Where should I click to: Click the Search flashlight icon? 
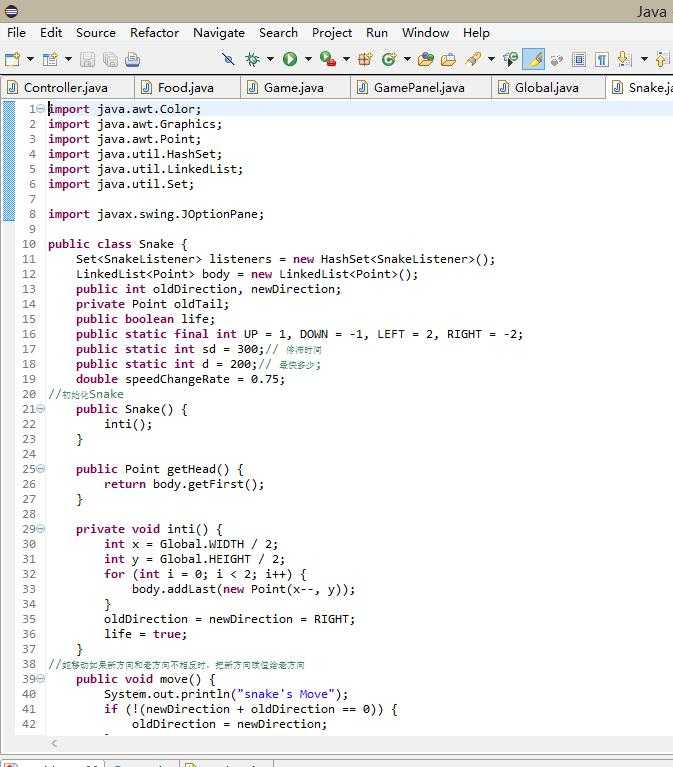click(473, 59)
